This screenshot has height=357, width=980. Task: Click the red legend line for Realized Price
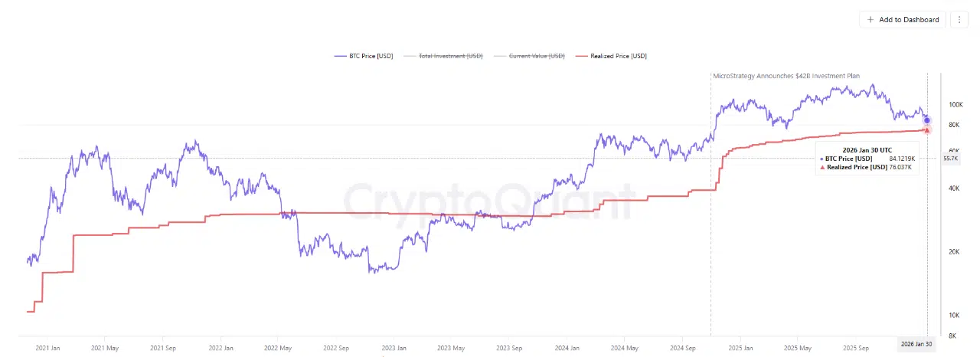tap(583, 56)
